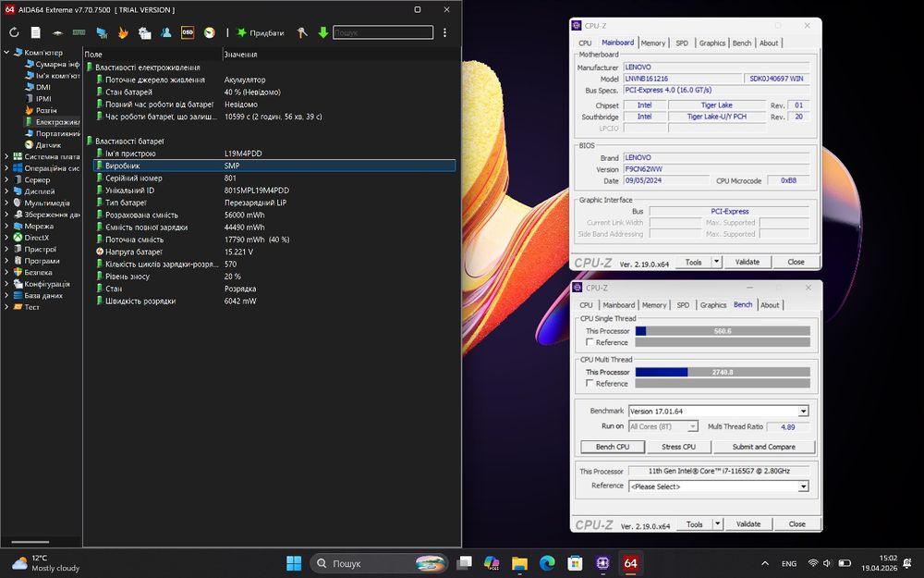
Task: Click the Значення column header
Action: 341,55
